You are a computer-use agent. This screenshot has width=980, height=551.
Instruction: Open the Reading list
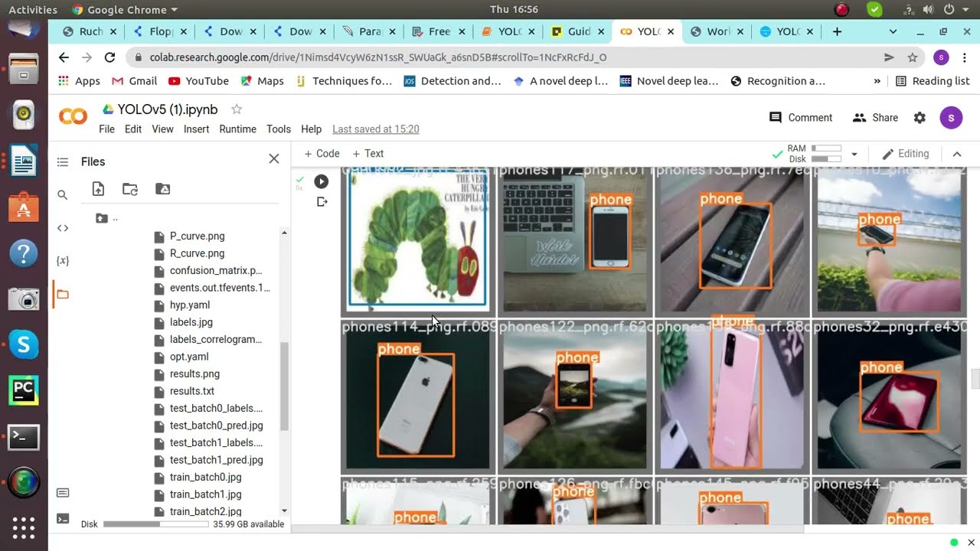tap(933, 81)
